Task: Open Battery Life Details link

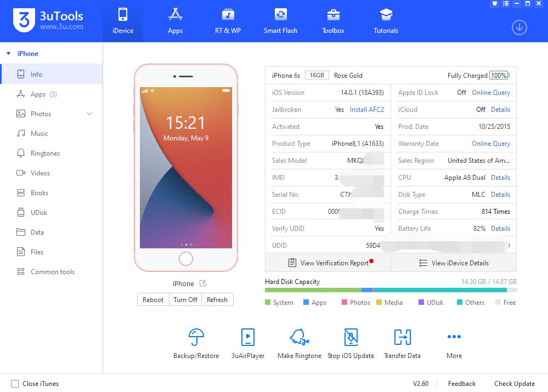Action: pyautogui.click(x=500, y=229)
